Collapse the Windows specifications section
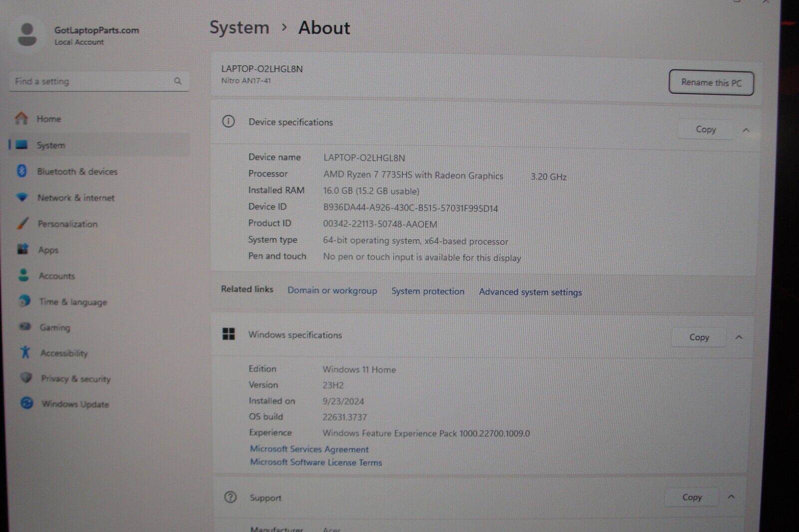Image resolution: width=799 pixels, height=532 pixels. coord(739,337)
